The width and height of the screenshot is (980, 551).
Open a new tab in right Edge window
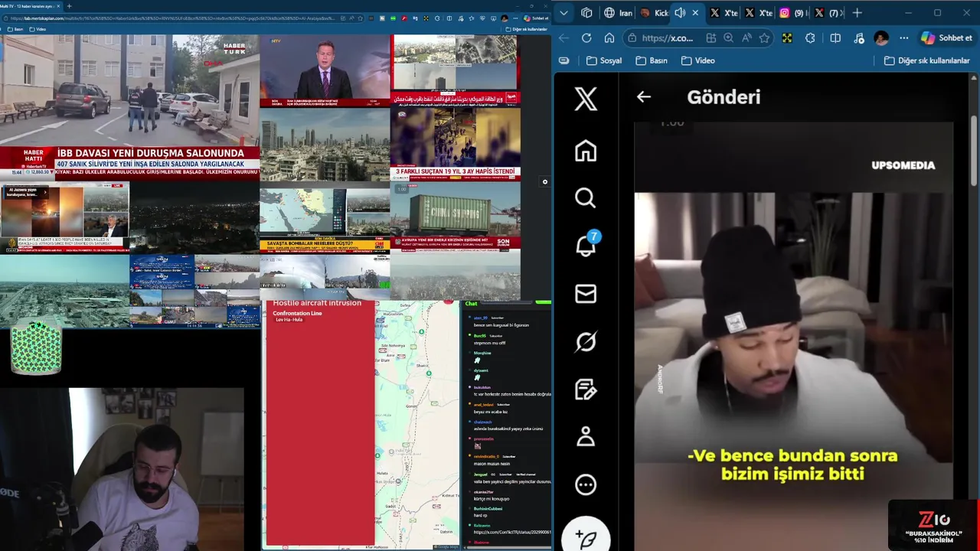pyautogui.click(x=857, y=12)
